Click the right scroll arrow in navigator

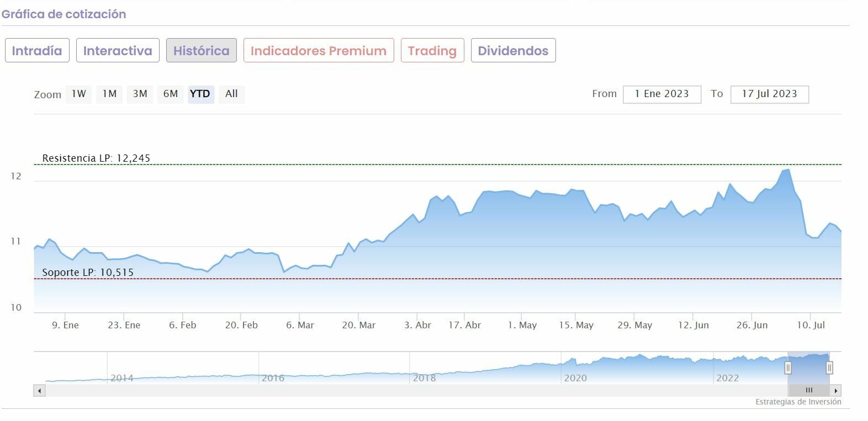point(836,391)
